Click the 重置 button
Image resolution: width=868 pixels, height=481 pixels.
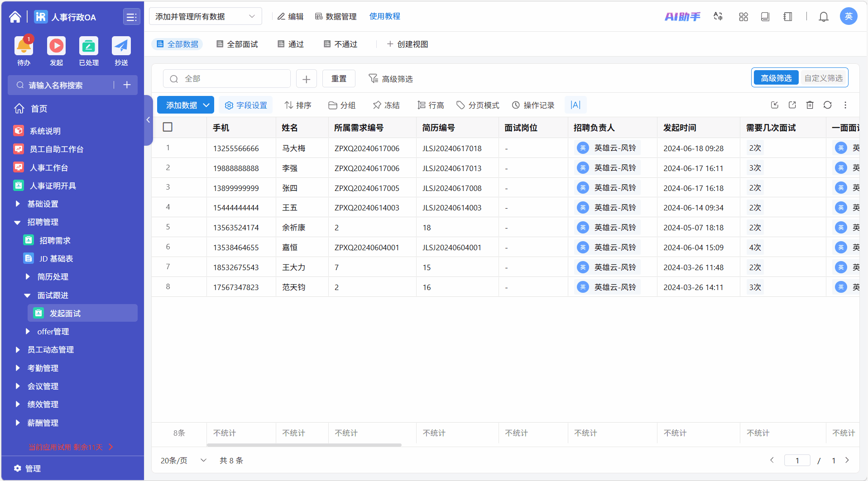(x=339, y=79)
